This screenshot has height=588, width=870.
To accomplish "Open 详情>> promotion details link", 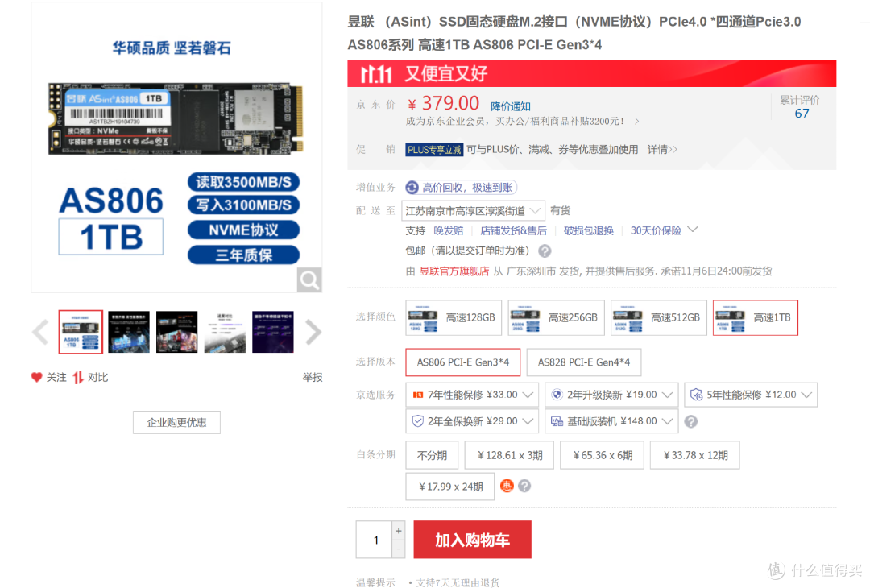I will [x=662, y=149].
